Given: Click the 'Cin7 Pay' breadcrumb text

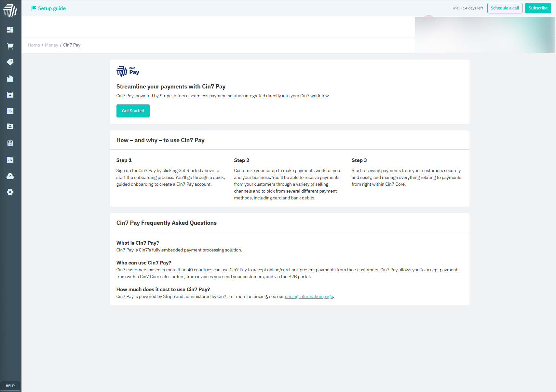Looking at the screenshot, I should point(72,45).
